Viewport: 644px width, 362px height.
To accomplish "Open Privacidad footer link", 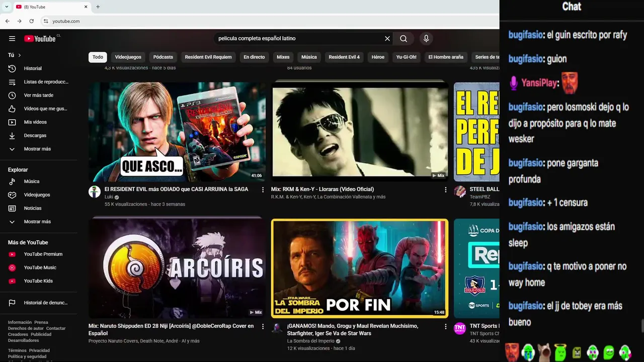I will pos(39,350).
